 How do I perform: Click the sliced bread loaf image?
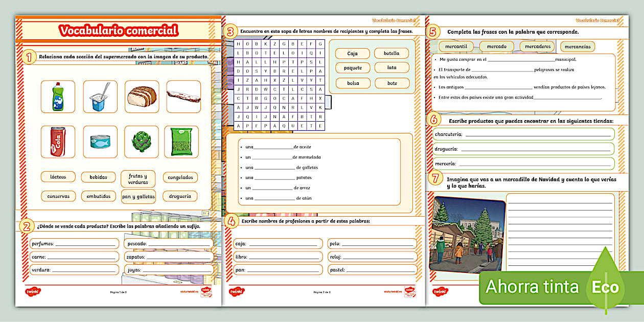click(x=142, y=97)
